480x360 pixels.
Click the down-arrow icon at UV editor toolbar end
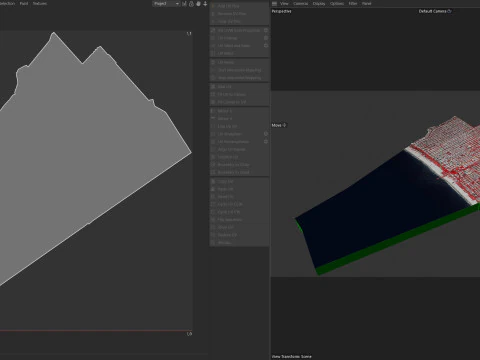(x=205, y=4)
